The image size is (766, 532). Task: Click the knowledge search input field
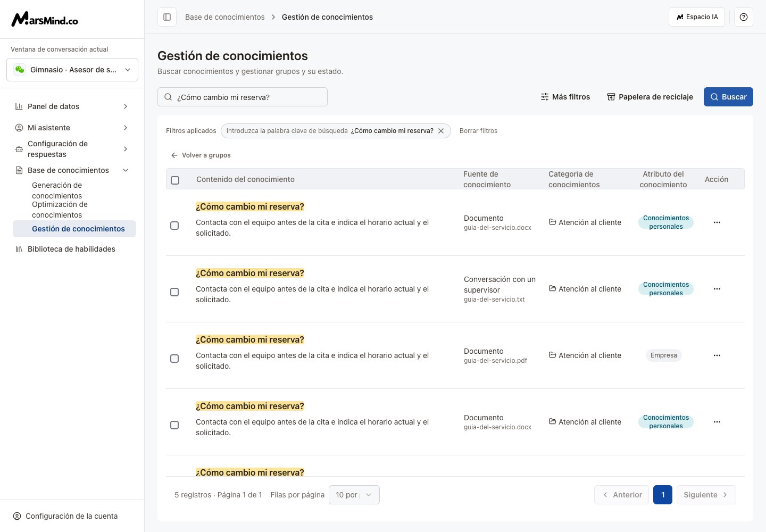[243, 97]
